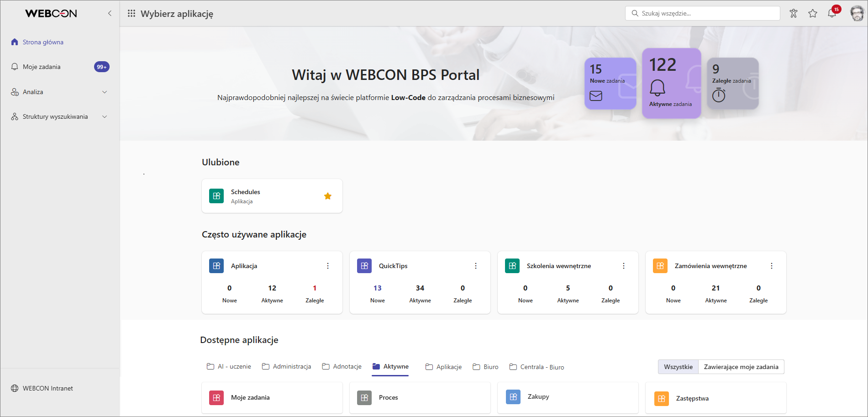Open the user profile avatar
868x417 pixels.
click(857, 13)
